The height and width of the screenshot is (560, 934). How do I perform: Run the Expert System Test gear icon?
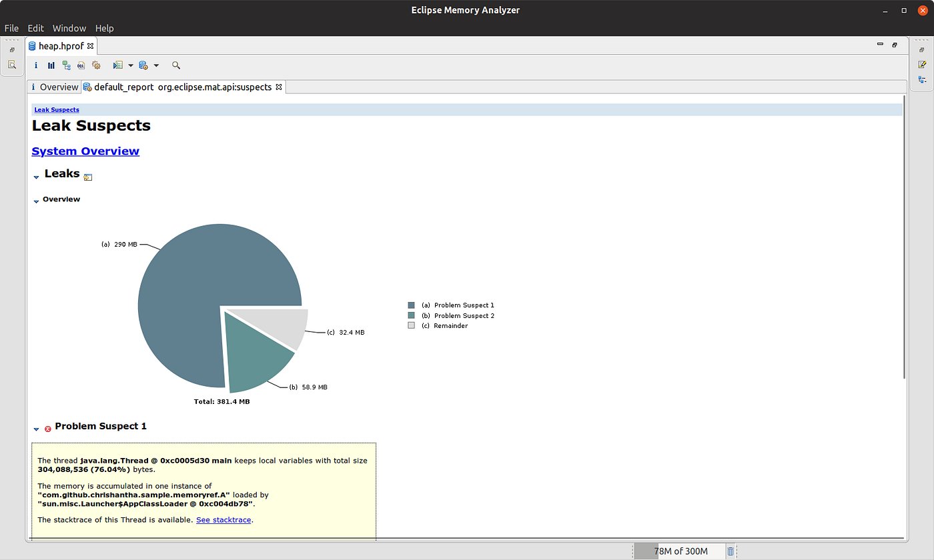click(96, 65)
